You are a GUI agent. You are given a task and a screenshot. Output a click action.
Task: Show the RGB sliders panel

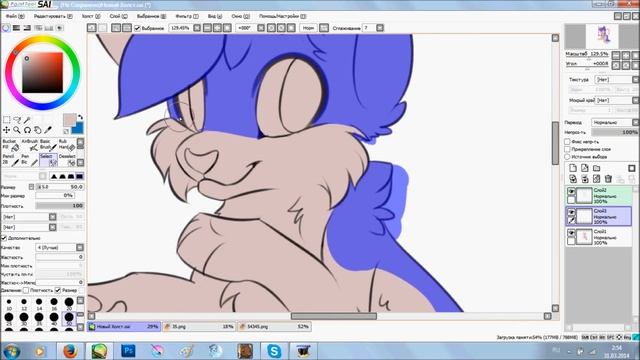pyautogui.click(x=16, y=28)
